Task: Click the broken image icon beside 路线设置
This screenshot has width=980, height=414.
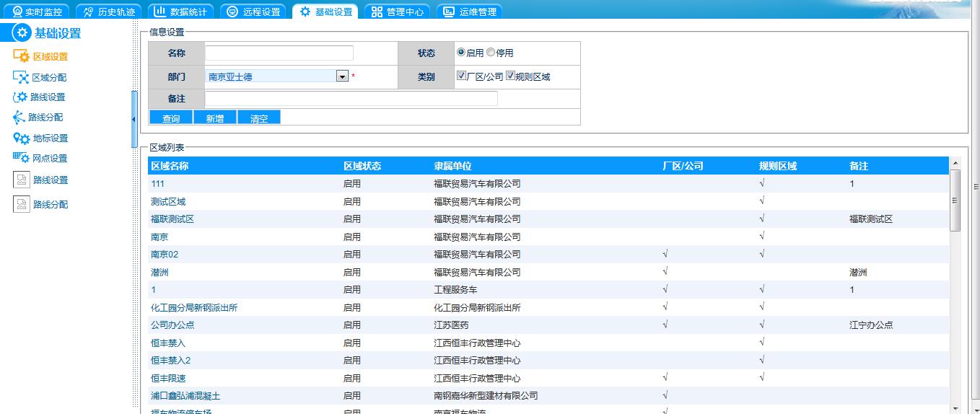Action: tap(22, 180)
